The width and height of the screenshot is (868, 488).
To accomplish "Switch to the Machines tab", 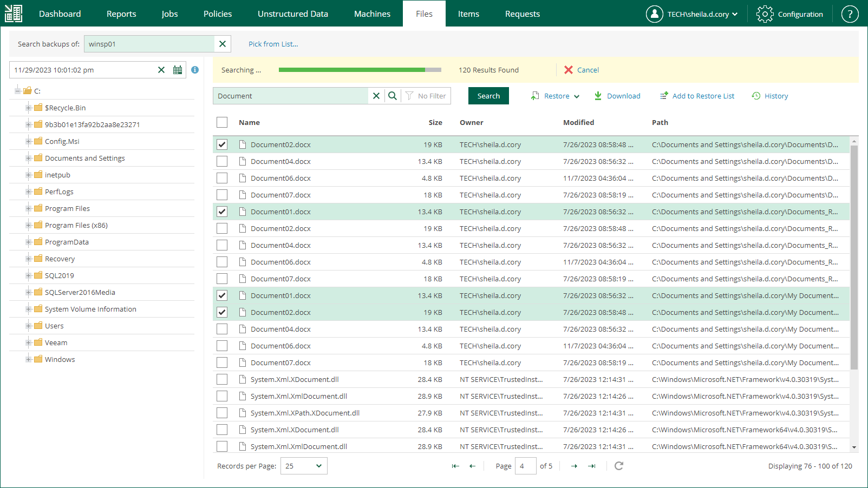I will point(372,14).
